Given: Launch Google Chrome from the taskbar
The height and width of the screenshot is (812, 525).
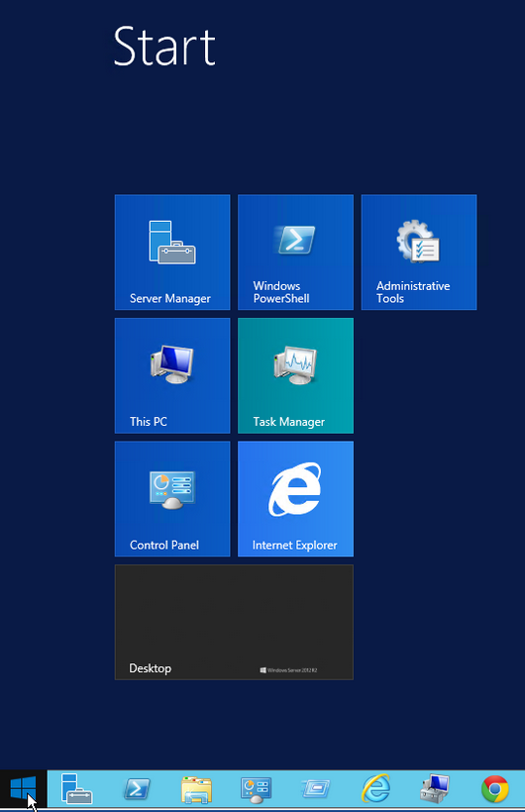Looking at the screenshot, I should 495,788.
